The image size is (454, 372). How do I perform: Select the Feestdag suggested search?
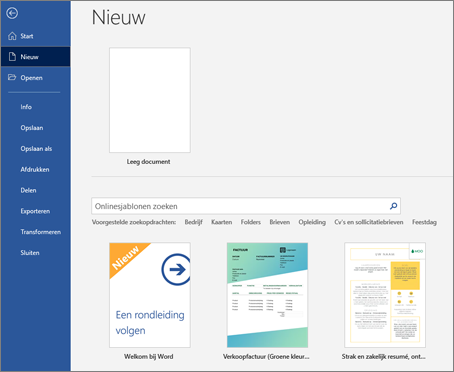(x=424, y=222)
